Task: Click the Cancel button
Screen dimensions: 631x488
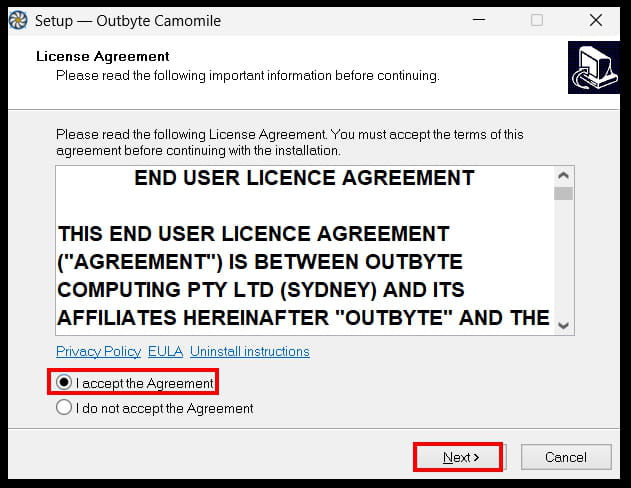Action: [x=566, y=457]
